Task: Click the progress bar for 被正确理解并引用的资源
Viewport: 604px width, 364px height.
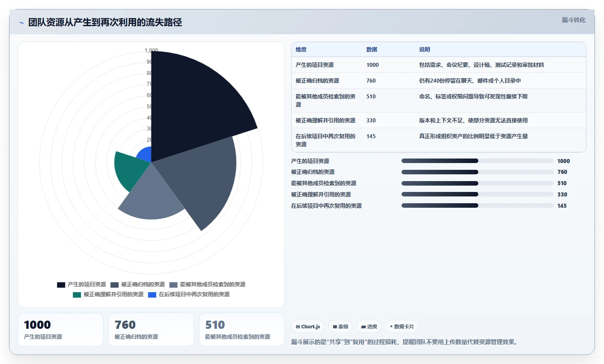Action: 477,195
